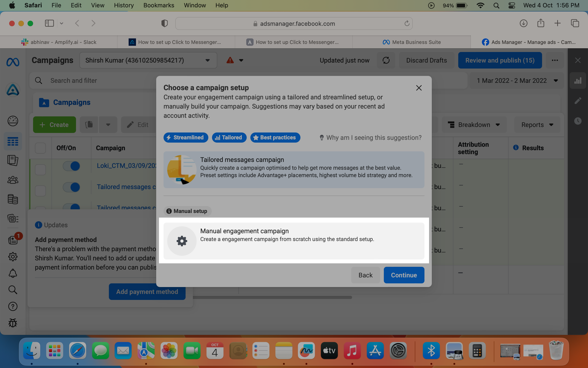Viewport: 588px width, 368px height.
Task: Open Shirsh Kumar account dropdown
Action: (148, 60)
